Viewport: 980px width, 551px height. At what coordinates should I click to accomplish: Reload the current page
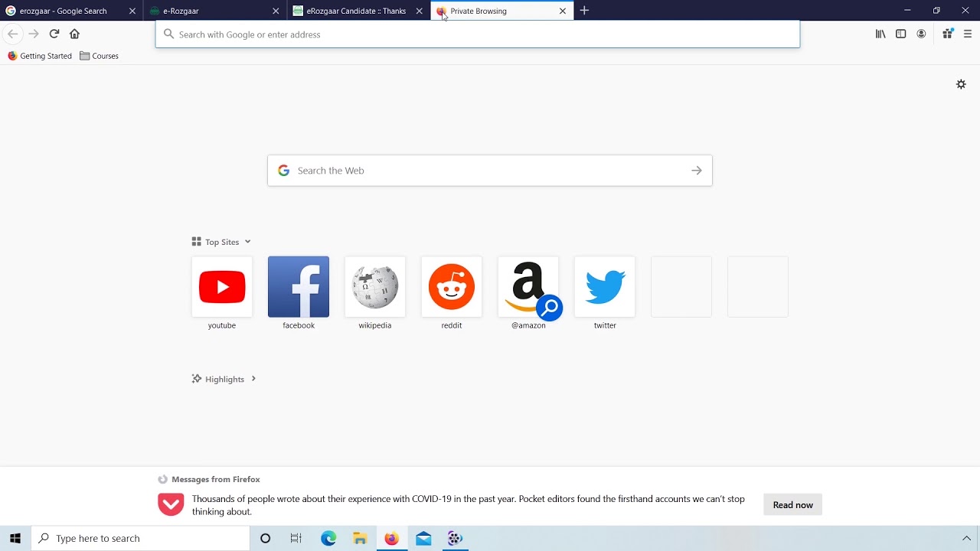point(54,34)
